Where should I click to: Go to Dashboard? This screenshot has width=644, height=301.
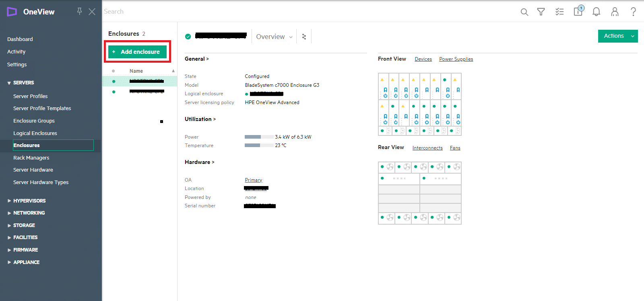(x=20, y=39)
